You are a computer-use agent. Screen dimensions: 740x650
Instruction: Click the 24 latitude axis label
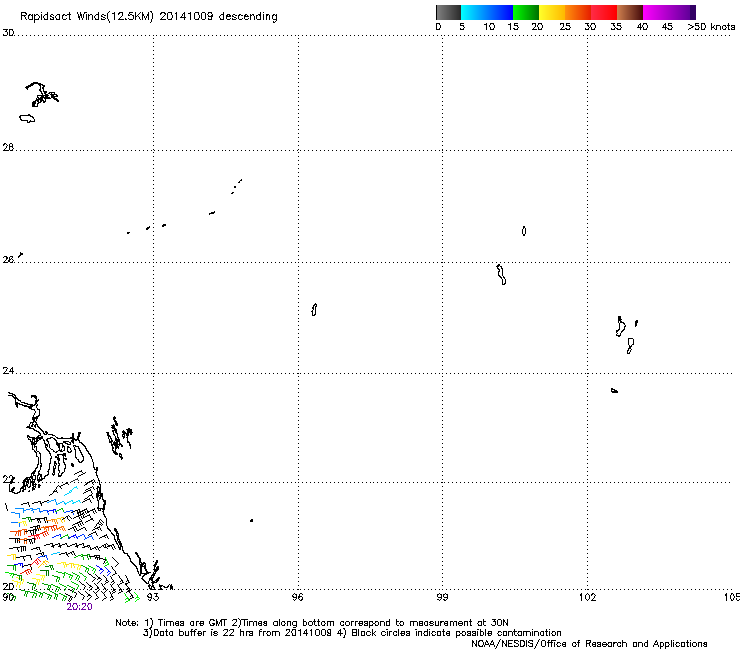coord(8,371)
